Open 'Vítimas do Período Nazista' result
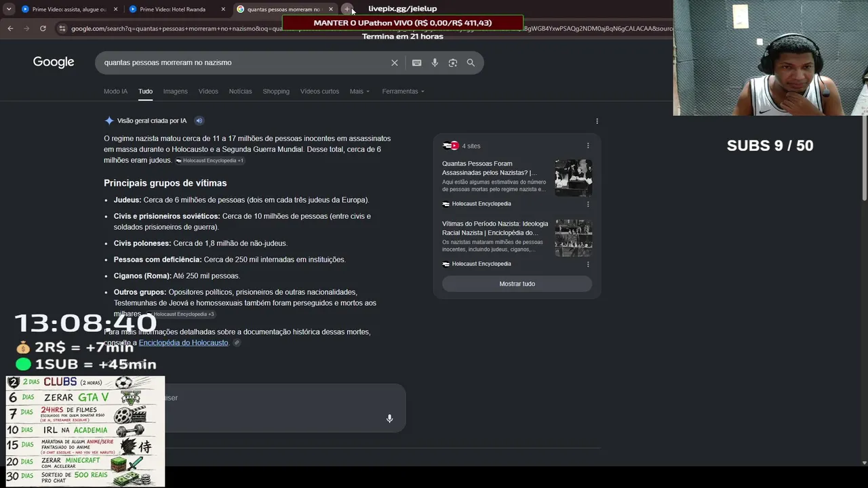This screenshot has width=868, height=488. tap(495, 228)
